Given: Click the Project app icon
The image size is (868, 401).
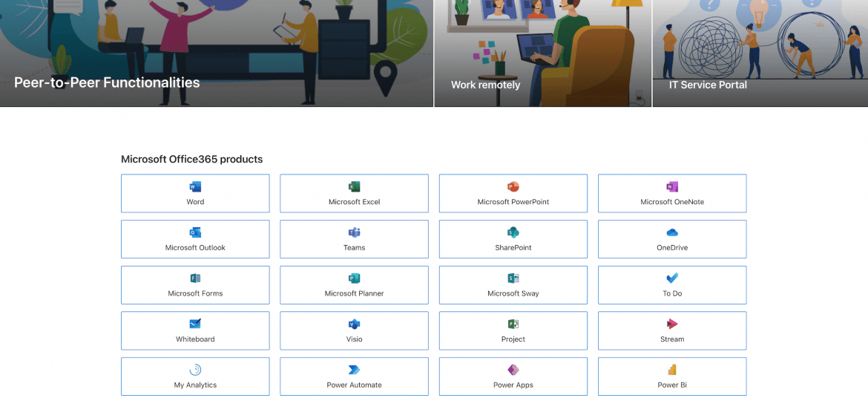Looking at the screenshot, I should point(513,324).
